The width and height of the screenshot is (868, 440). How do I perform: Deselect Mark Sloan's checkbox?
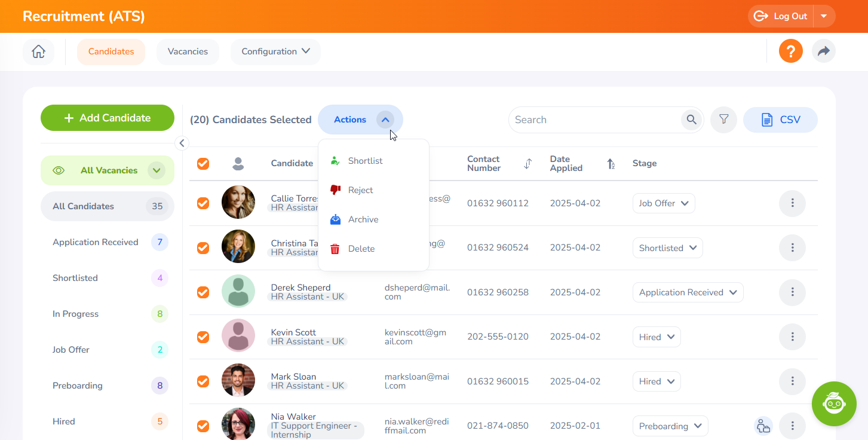pyautogui.click(x=203, y=381)
